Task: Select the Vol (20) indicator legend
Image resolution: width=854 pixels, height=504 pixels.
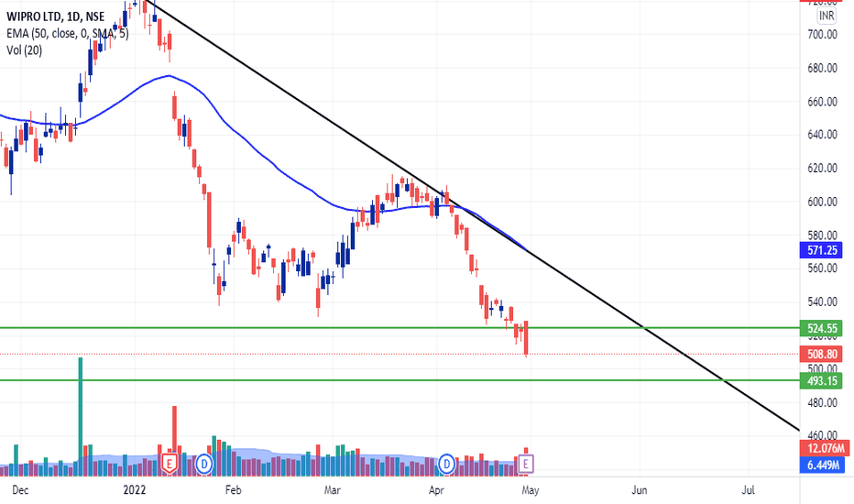Action: click(x=24, y=50)
